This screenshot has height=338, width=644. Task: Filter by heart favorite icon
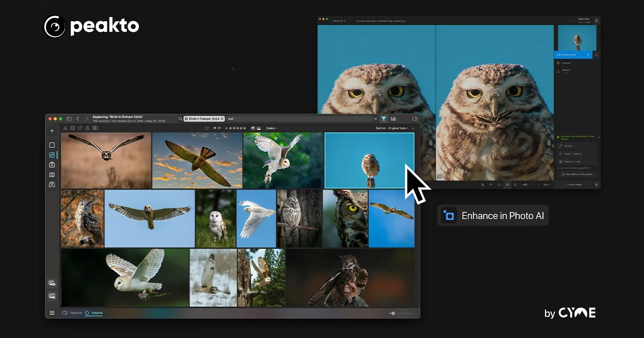point(207,128)
